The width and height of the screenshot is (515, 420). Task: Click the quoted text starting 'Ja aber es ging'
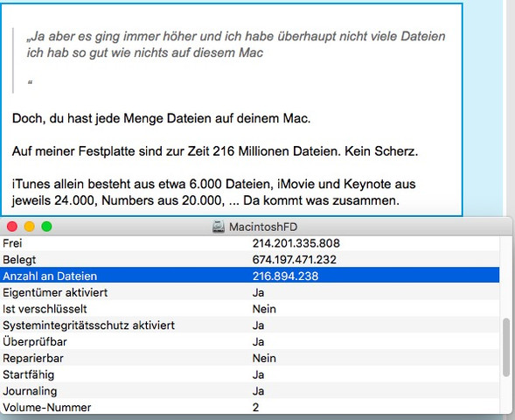[236, 45]
